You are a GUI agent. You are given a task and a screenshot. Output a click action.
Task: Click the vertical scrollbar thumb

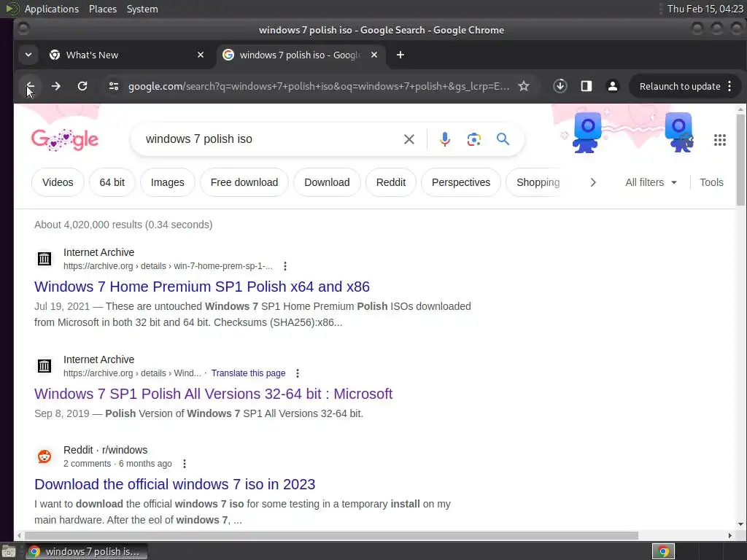click(740, 160)
